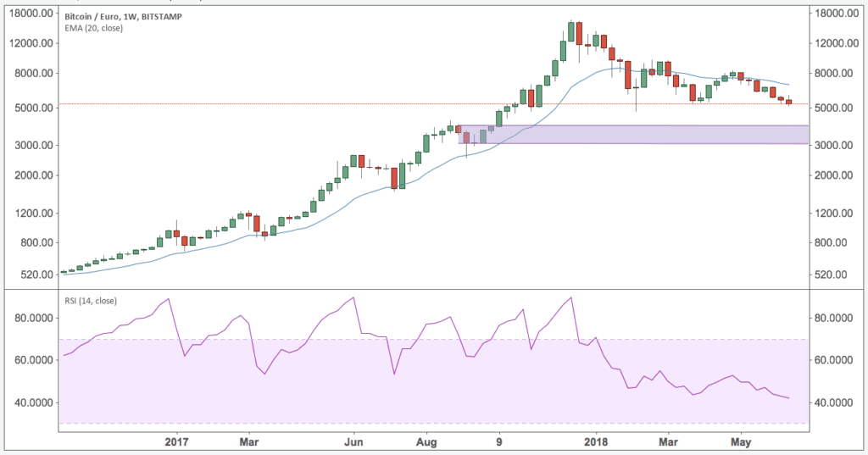The height and width of the screenshot is (455, 868).
Task: Click the Mar label following 2017 on time axis
Action: click(249, 441)
